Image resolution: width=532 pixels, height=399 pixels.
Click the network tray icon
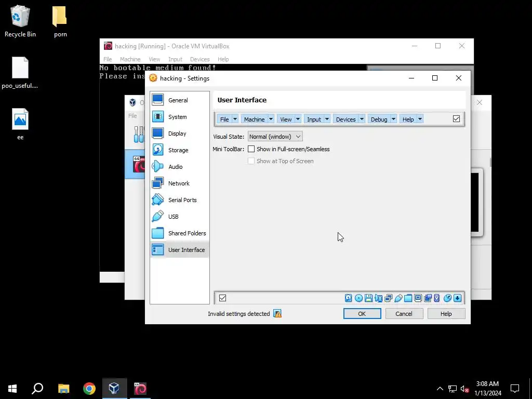coord(453,389)
